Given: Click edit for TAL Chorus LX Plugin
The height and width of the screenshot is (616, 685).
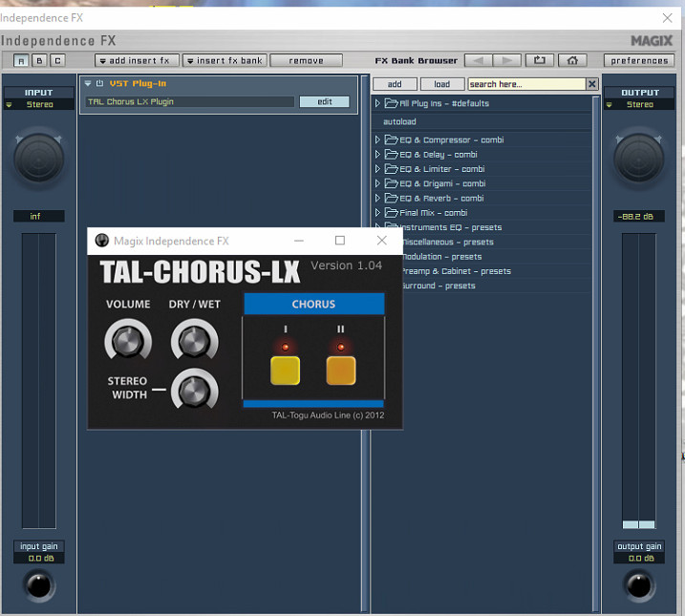Looking at the screenshot, I should click(x=324, y=102).
